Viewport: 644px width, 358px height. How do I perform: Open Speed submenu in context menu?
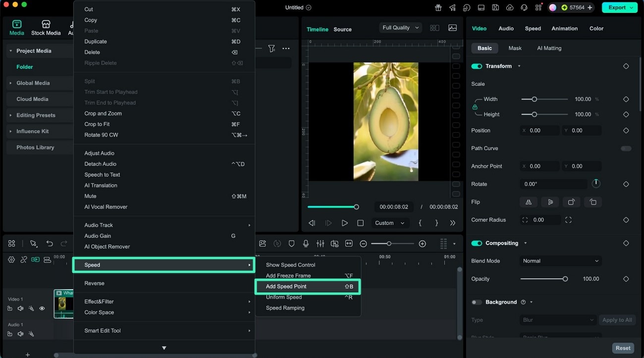tap(164, 265)
